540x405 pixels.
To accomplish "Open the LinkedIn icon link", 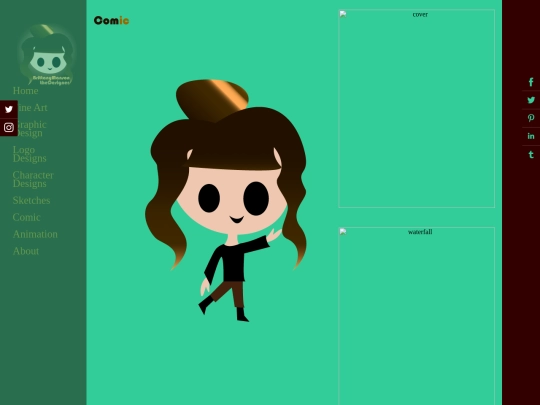I will point(531,136).
